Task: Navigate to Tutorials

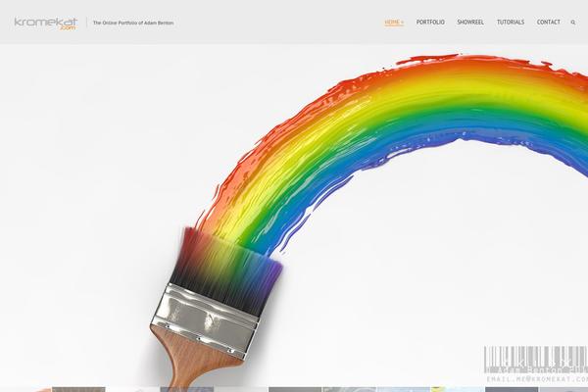Action: [511, 23]
